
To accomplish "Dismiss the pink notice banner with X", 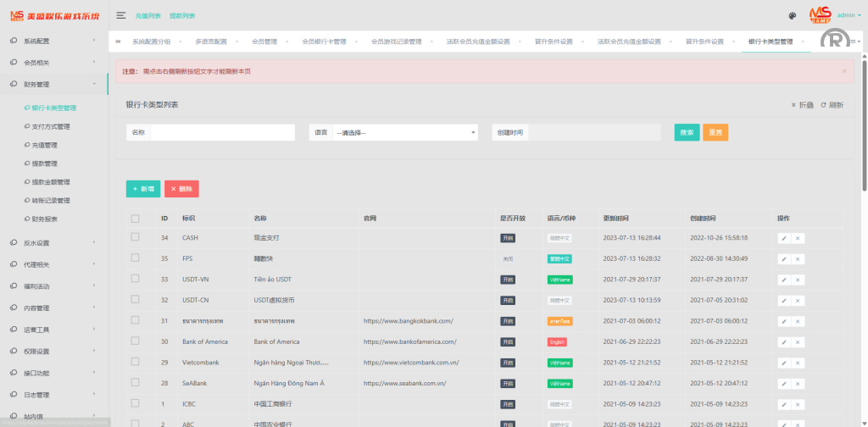I will click(843, 71).
